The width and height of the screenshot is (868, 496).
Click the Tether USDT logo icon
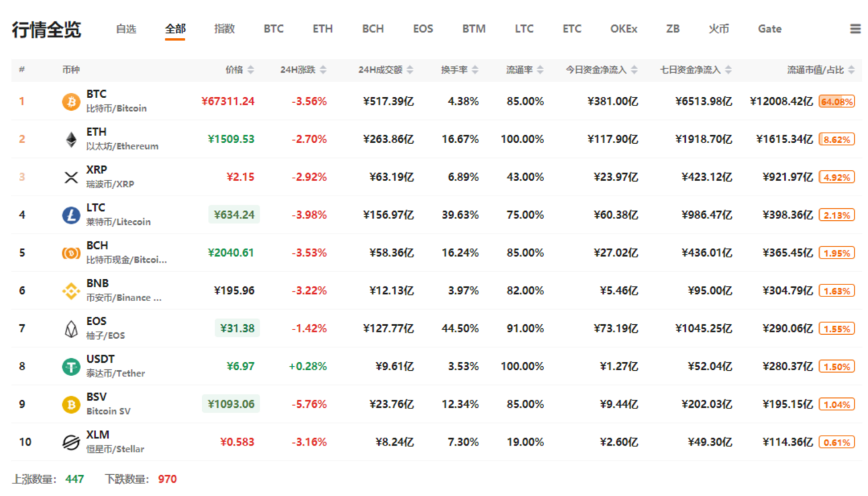[71, 366]
